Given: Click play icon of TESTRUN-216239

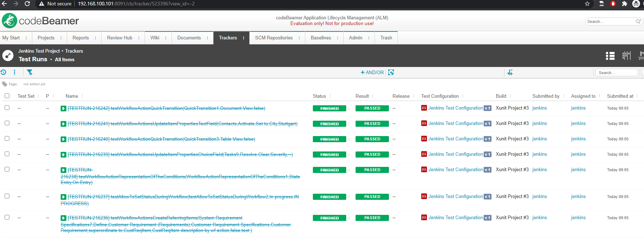Looking at the screenshot, I should click(64, 155).
